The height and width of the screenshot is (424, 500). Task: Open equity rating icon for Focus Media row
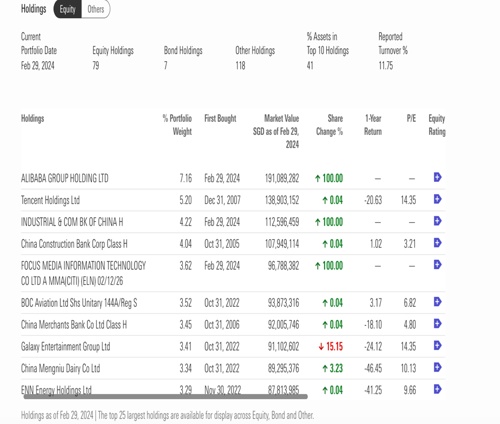(437, 265)
